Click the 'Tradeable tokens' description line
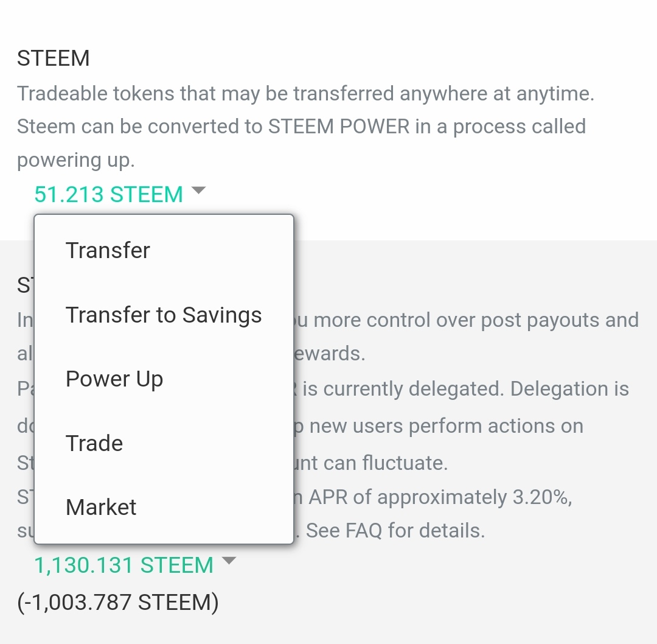Screen dimensions: 657x644 (x=305, y=94)
